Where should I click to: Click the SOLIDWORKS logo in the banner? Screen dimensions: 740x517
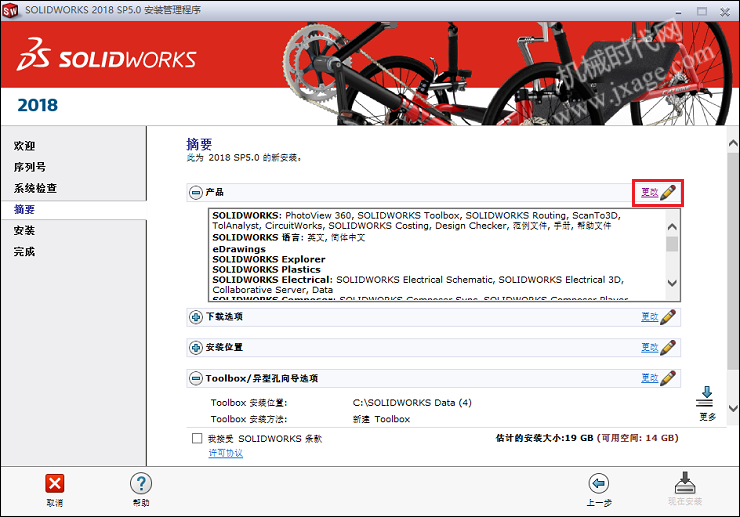tap(107, 55)
